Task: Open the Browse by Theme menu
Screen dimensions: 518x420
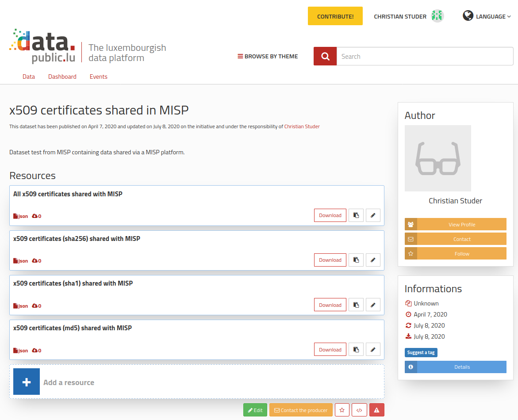Action: click(x=268, y=57)
